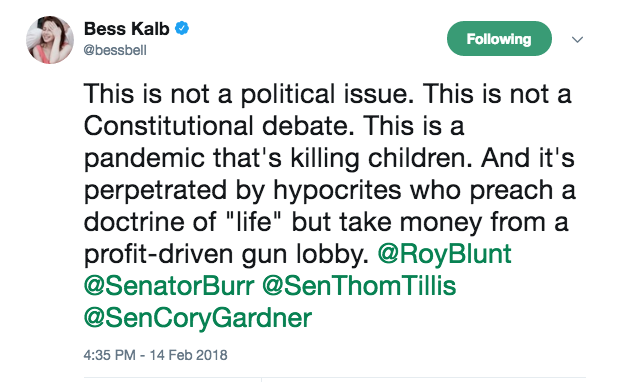Follow the @SenCoryGardner mention link
Screen dimensions: 617x382
(x=198, y=318)
